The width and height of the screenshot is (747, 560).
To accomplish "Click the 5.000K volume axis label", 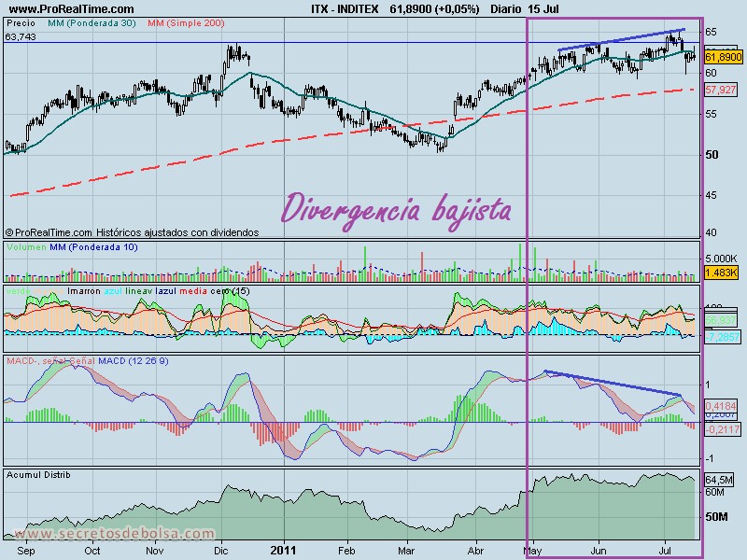I will click(x=721, y=259).
